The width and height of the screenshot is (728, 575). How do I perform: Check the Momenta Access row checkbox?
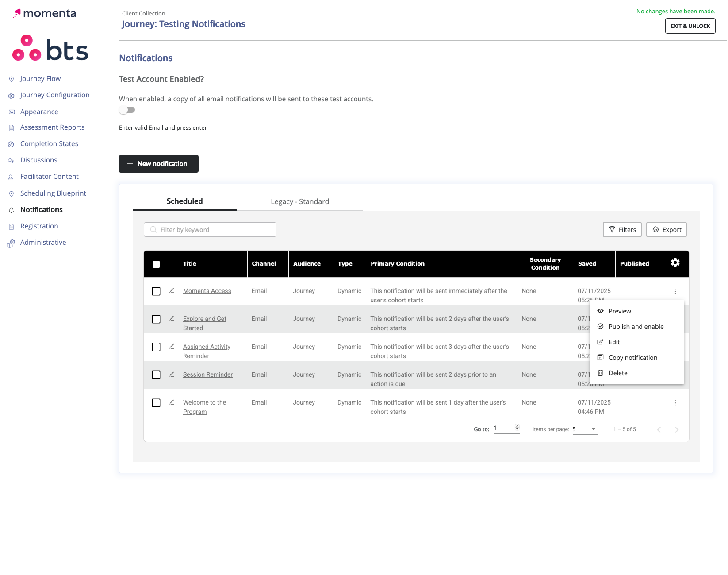pyautogui.click(x=156, y=291)
